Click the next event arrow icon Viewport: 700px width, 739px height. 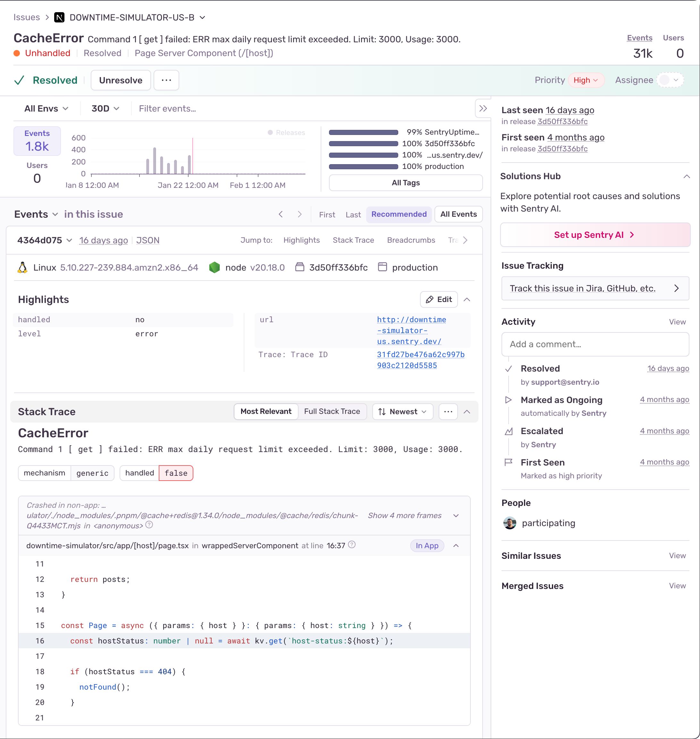(x=299, y=214)
